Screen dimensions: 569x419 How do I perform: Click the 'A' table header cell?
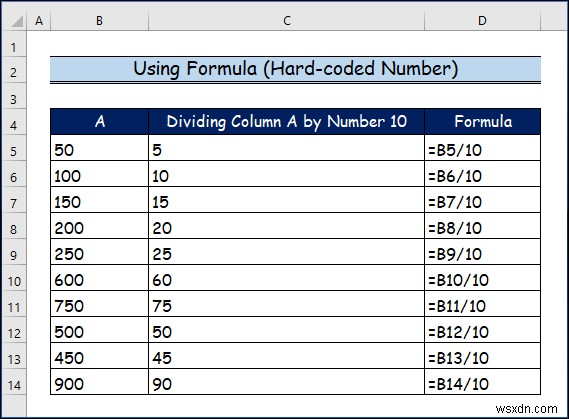tap(99, 122)
